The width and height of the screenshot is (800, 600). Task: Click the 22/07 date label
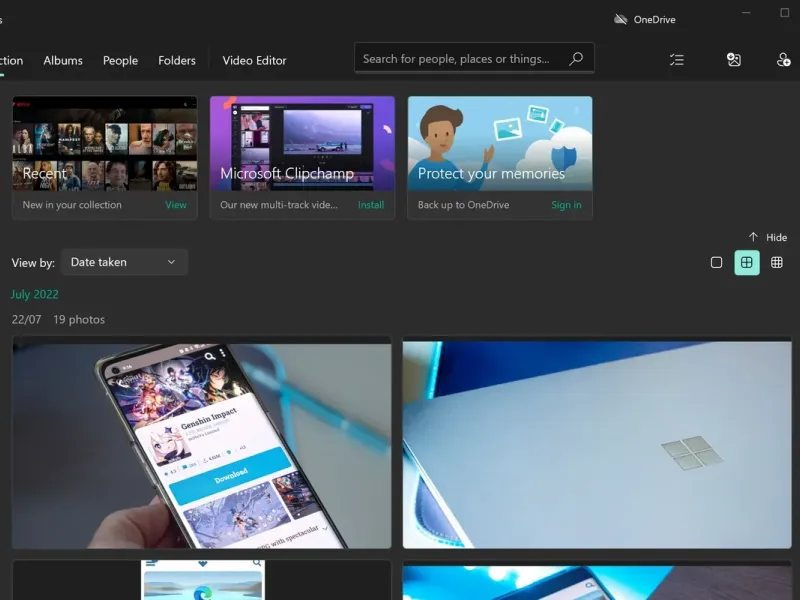[x=27, y=320]
